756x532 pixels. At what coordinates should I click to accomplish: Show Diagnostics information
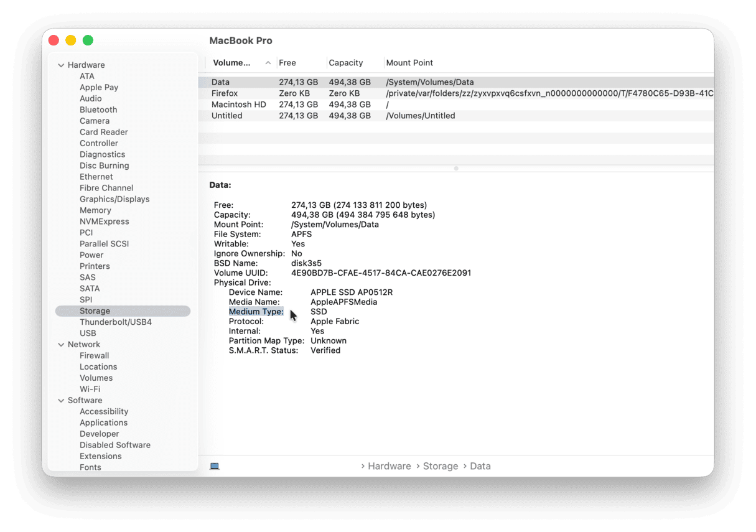[x=103, y=155]
